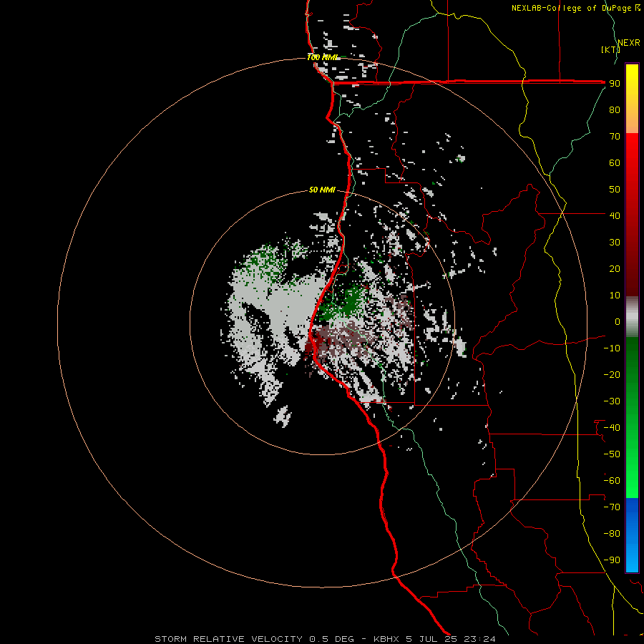Click the -40 value on the velocity scale
Screen dimensions: 644x644
[612, 428]
